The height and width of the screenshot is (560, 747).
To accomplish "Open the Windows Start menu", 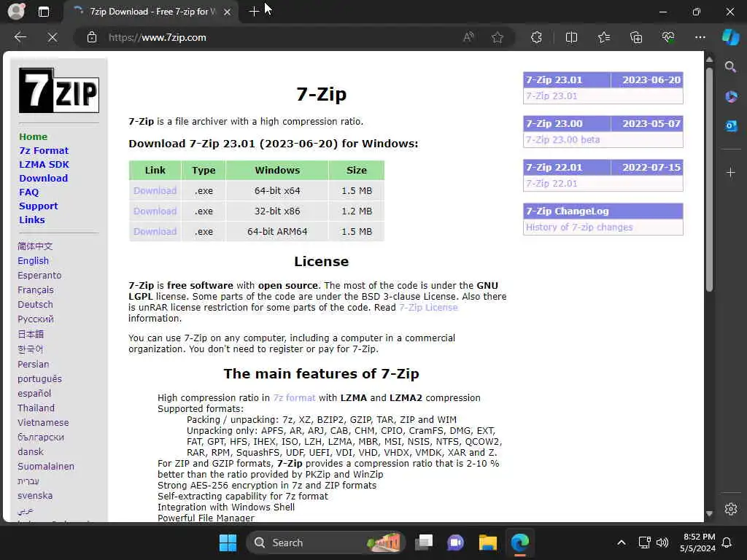I will [228, 542].
